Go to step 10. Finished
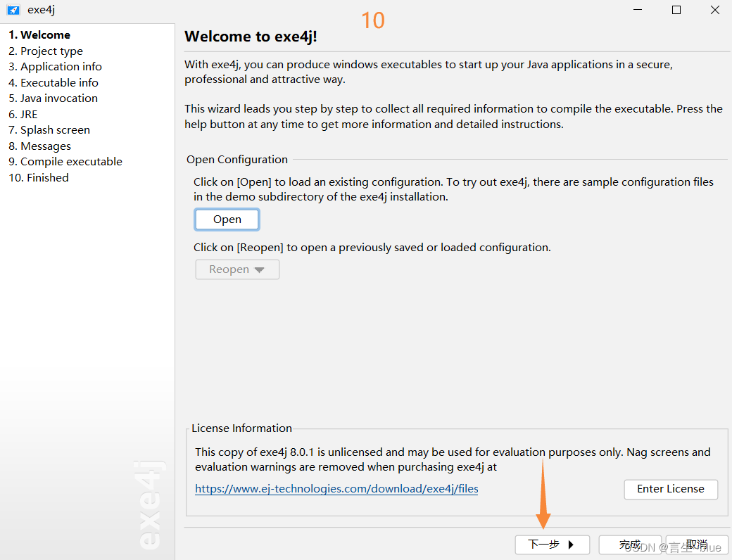 (x=39, y=178)
